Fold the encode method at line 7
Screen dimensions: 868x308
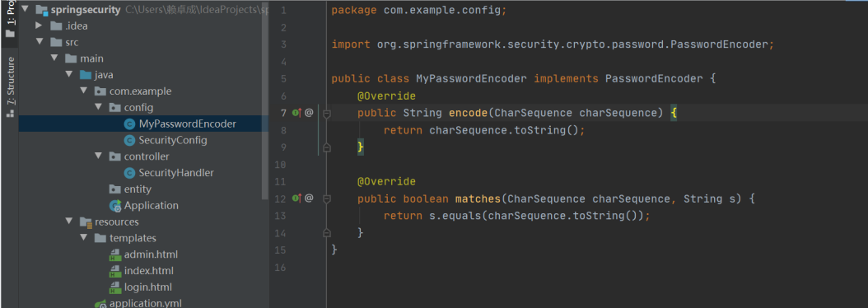[x=327, y=114]
